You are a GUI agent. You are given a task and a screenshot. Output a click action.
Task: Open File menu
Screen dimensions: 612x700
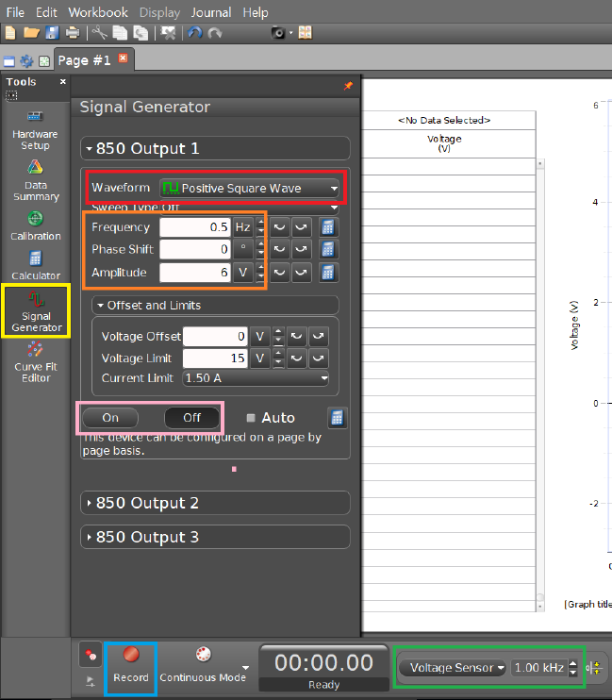(15, 12)
